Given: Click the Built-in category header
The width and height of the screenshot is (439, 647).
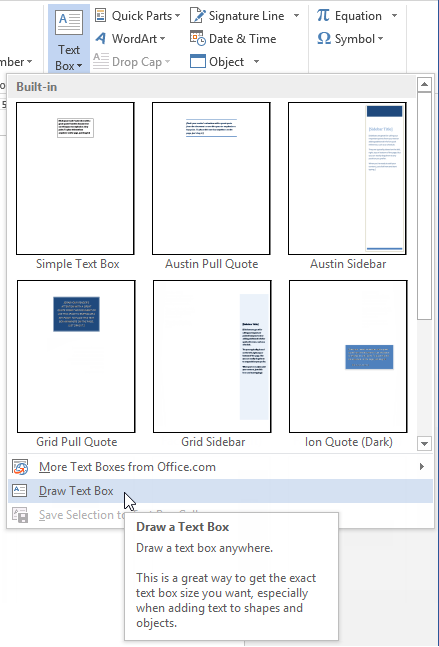Looking at the screenshot, I should point(212,87).
